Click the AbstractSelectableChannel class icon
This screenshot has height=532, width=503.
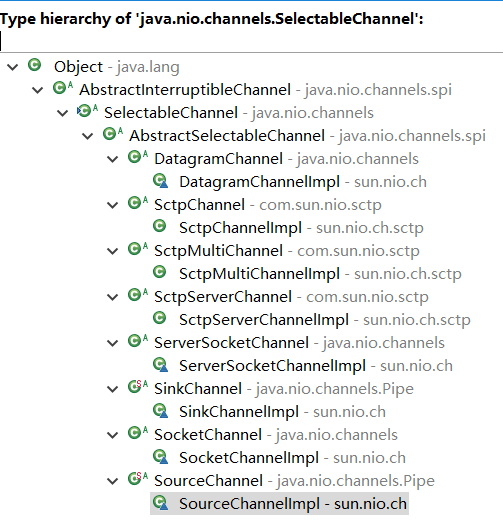tap(113, 134)
